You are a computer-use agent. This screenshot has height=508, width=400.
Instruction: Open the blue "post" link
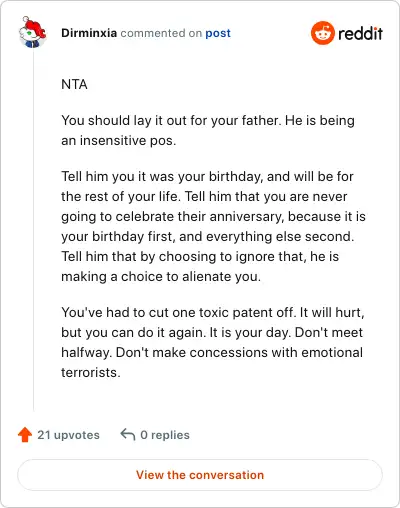pos(218,33)
